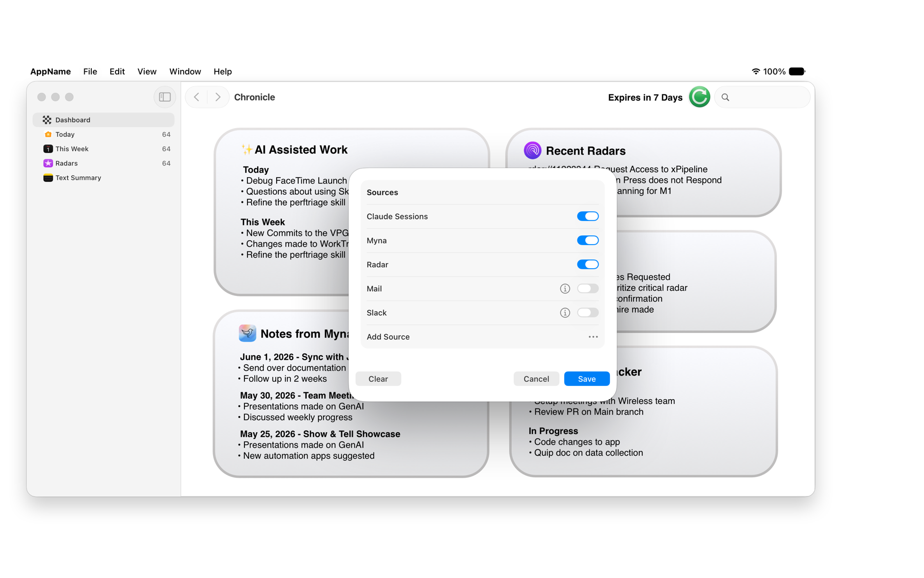Click the Save button

pos(587,379)
